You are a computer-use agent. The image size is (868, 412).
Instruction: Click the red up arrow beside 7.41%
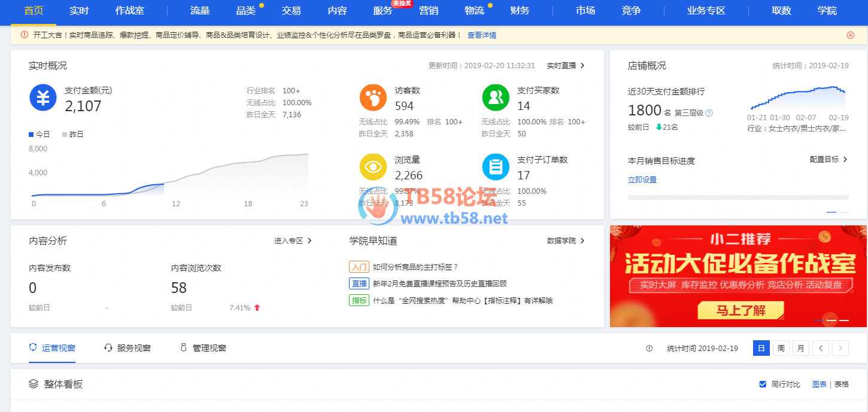pyautogui.click(x=257, y=307)
